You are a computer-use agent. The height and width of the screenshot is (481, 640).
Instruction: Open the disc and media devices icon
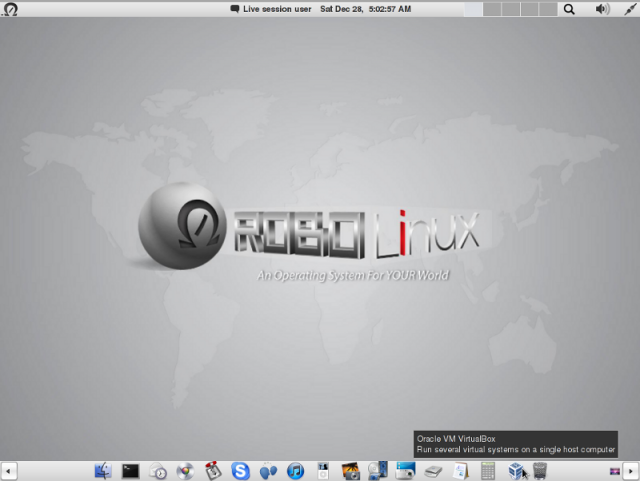tap(378, 471)
